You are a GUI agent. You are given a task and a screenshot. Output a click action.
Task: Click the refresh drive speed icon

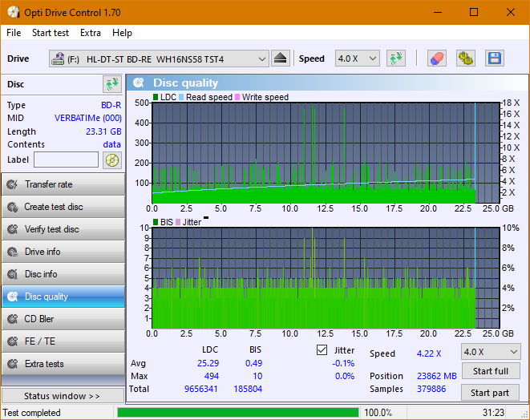click(396, 59)
